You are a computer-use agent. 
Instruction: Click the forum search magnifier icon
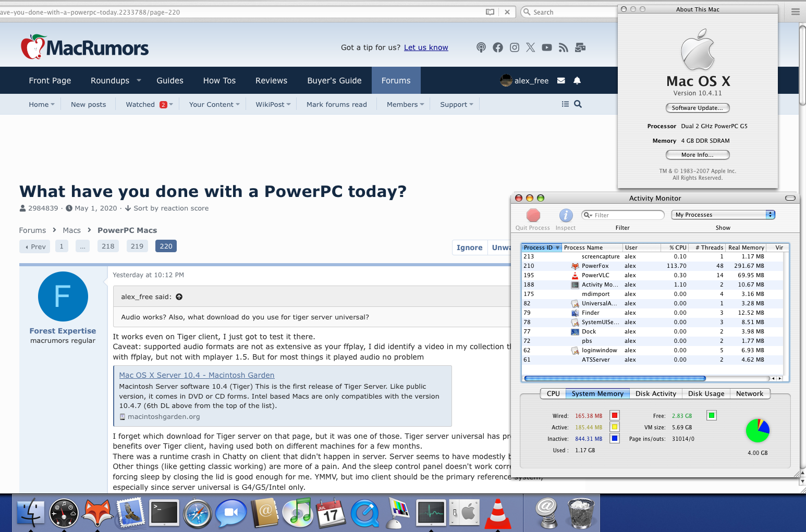(x=578, y=104)
